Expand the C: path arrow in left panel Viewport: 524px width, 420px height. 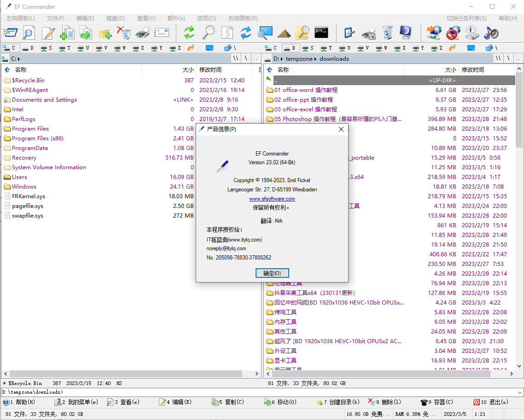click(x=19, y=59)
